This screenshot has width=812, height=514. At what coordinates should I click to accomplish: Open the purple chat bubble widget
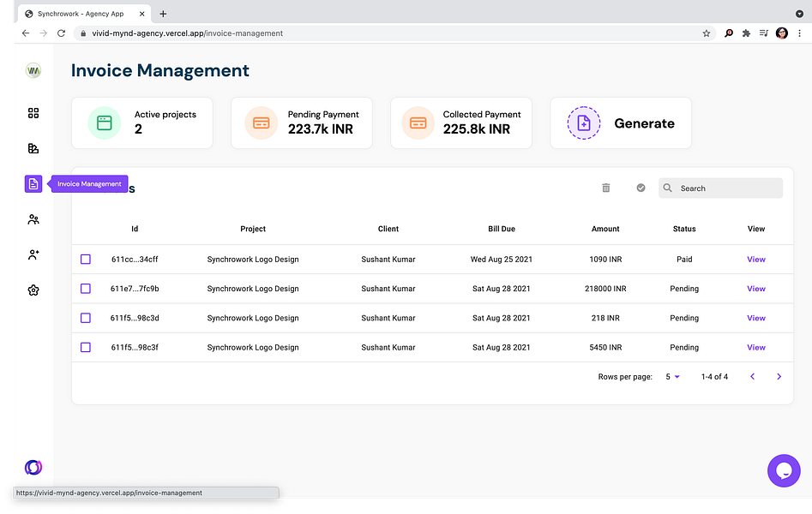784,470
